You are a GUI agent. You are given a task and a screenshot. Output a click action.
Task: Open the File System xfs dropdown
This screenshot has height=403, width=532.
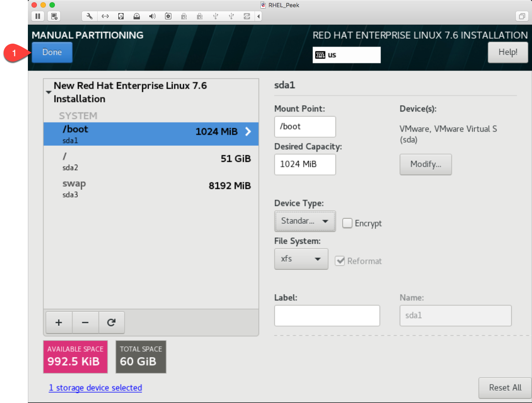(301, 259)
